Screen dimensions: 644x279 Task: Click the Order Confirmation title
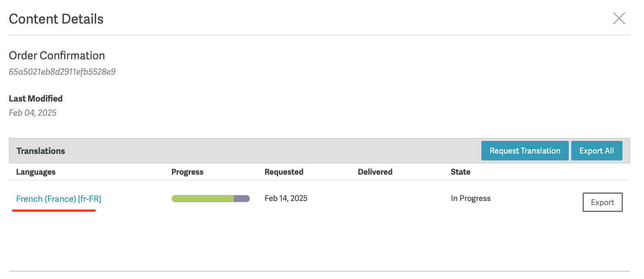pyautogui.click(x=57, y=56)
